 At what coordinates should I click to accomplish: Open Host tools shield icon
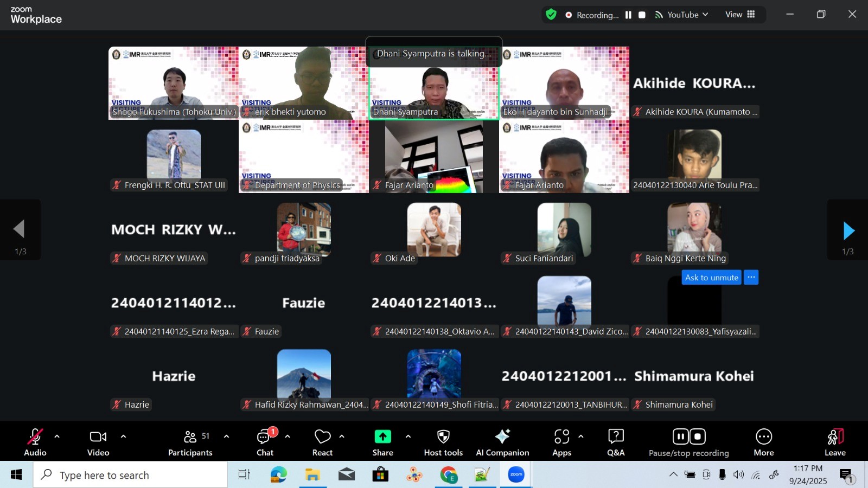pyautogui.click(x=443, y=442)
